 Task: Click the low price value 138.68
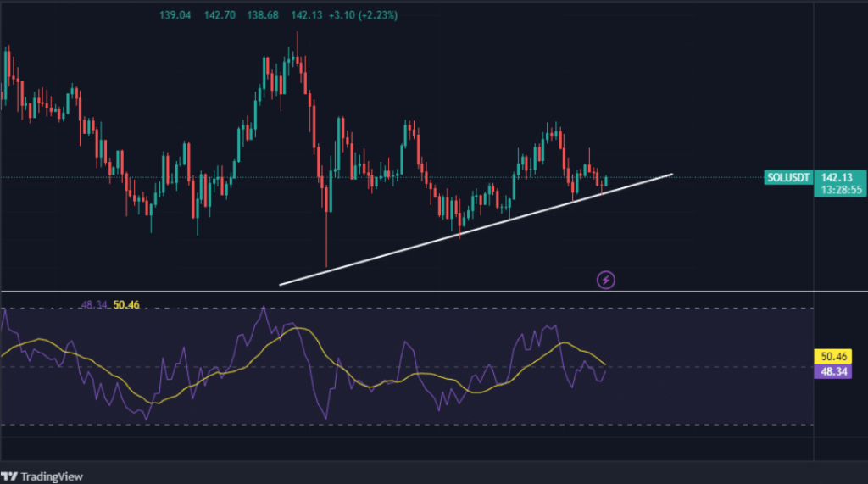point(263,15)
